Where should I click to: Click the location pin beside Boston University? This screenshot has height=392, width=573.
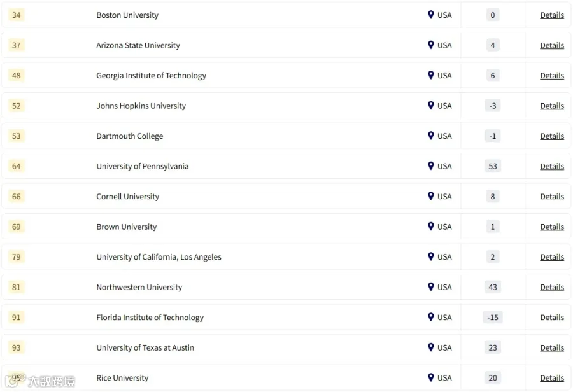(431, 15)
